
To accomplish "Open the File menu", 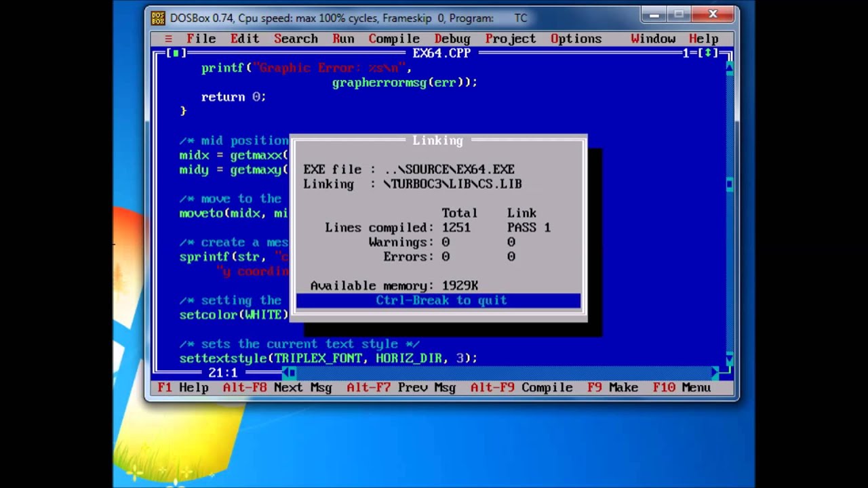I will coord(201,39).
